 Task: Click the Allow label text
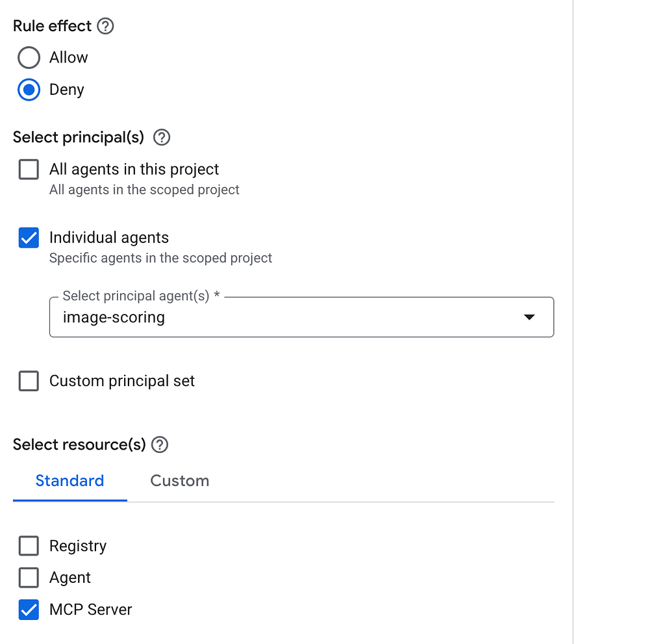(x=69, y=57)
